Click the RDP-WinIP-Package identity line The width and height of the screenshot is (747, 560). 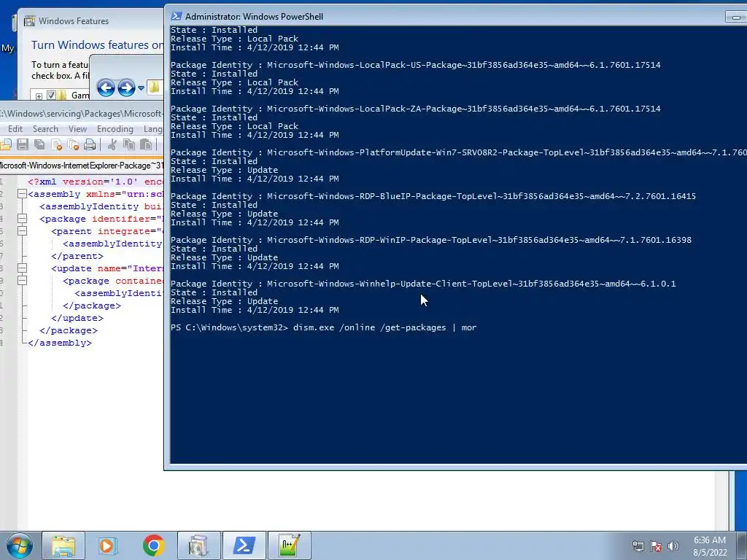coord(430,240)
